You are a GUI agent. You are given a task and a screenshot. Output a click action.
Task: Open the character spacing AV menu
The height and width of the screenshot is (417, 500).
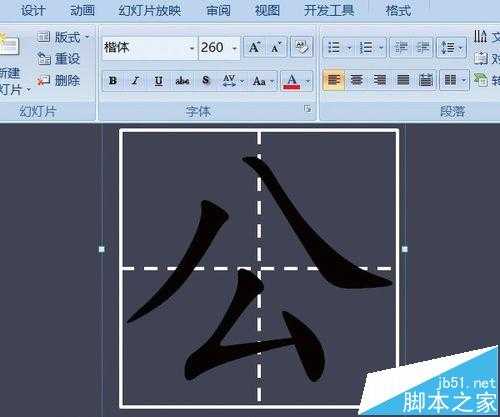(x=232, y=80)
